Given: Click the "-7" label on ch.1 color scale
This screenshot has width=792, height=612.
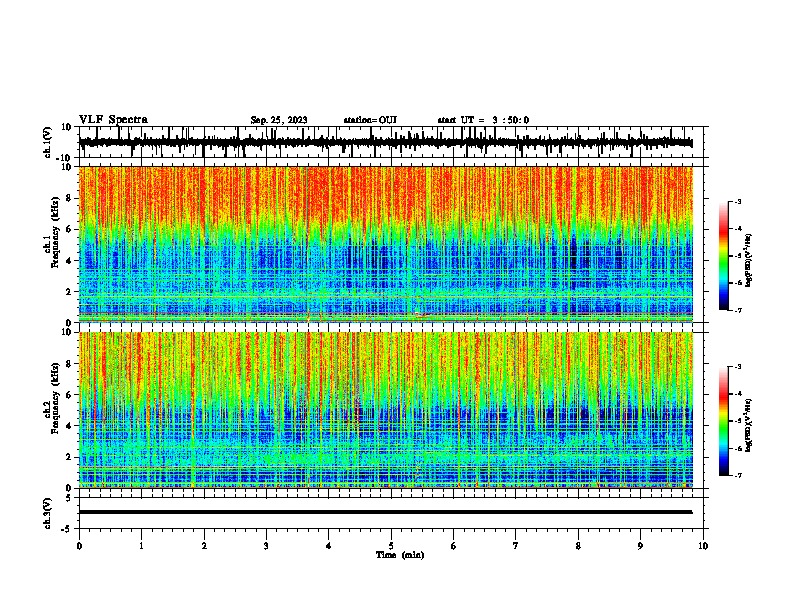Looking at the screenshot, I should tap(737, 311).
